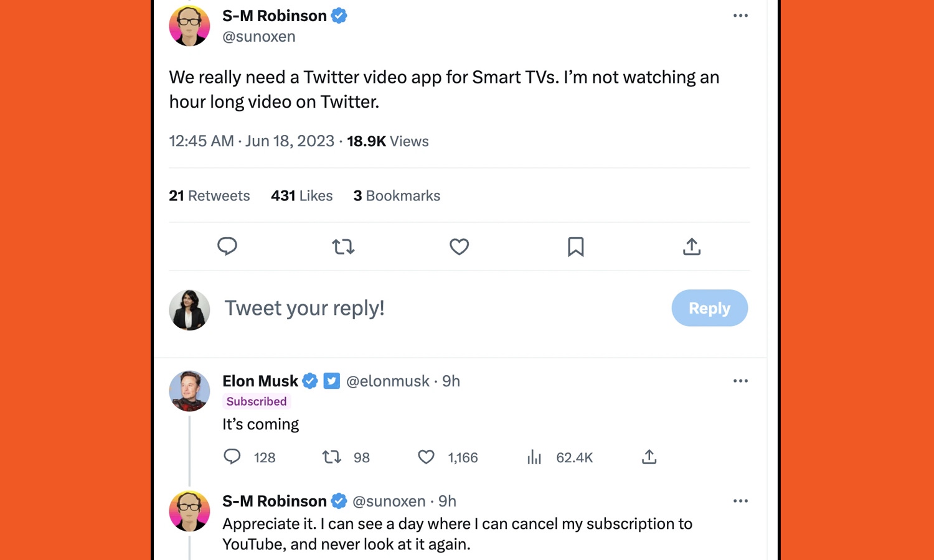Open more options on S-M Robinson's second reply
The image size is (934, 560).
740,500
